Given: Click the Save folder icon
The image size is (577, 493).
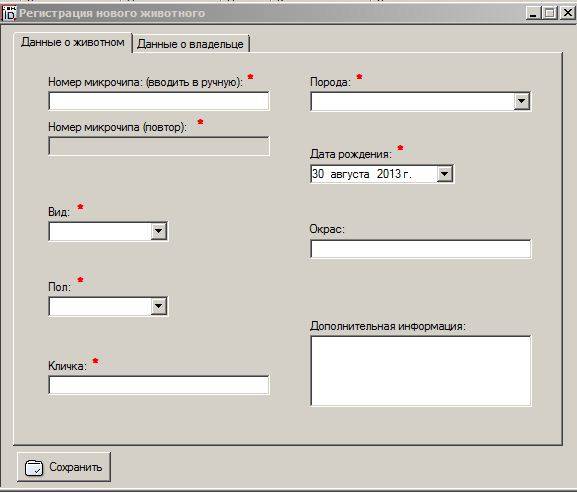Looking at the screenshot, I should click(34, 468).
